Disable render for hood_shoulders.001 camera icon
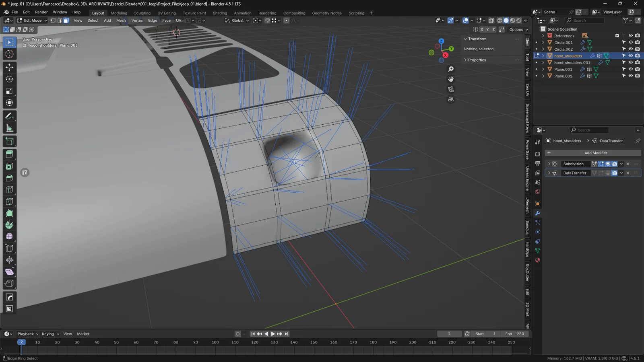Screen dimensions: 644x362 [638, 63]
